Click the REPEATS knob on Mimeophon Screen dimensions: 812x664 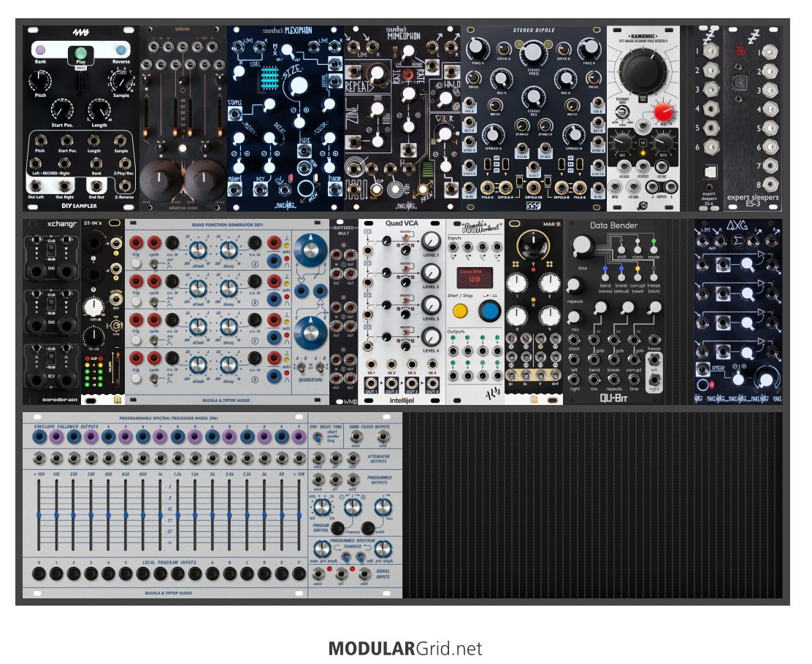tap(377, 74)
